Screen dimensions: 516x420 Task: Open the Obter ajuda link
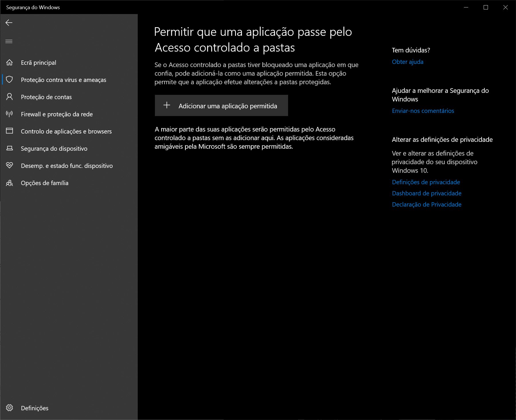(x=407, y=62)
